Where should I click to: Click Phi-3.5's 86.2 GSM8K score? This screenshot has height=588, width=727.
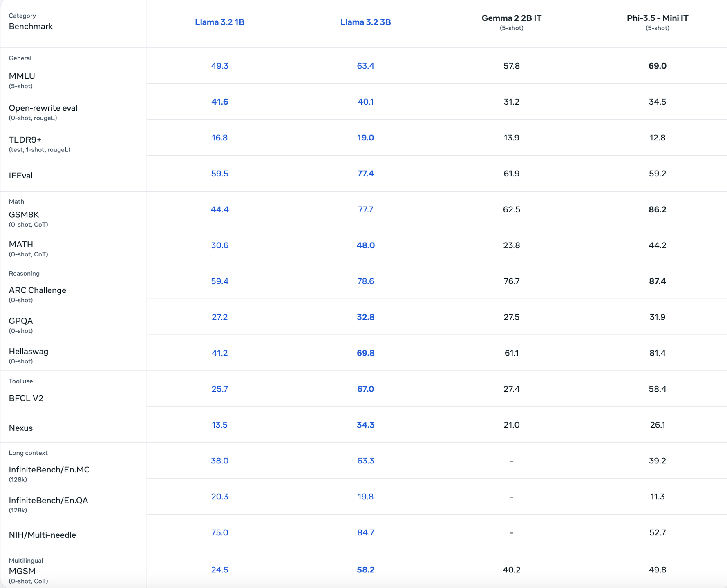pyautogui.click(x=657, y=209)
